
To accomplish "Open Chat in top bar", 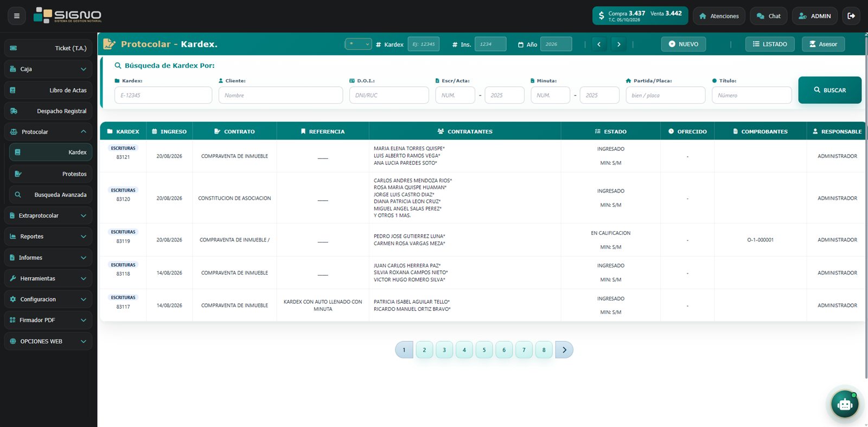I will (x=769, y=16).
